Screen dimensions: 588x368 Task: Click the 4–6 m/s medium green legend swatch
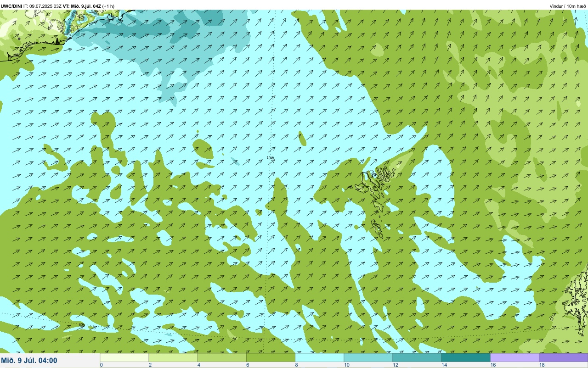click(222, 357)
